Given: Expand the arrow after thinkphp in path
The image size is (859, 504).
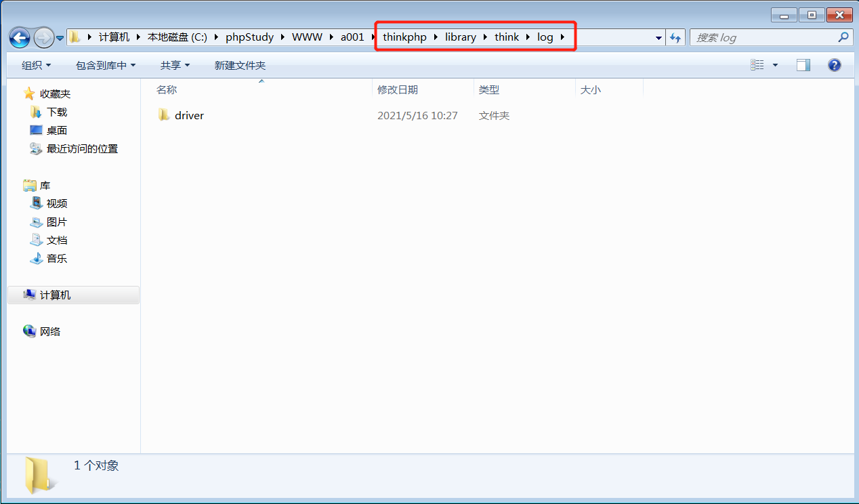Looking at the screenshot, I should (x=436, y=37).
